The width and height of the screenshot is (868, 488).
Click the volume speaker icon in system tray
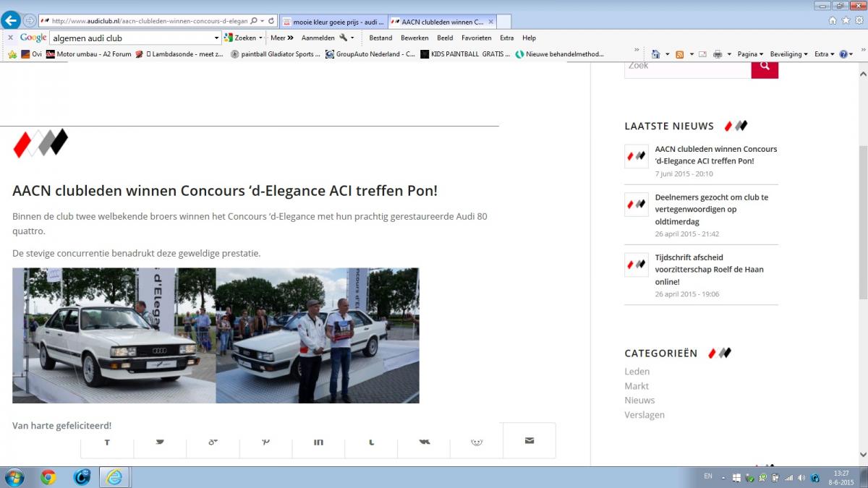802,478
